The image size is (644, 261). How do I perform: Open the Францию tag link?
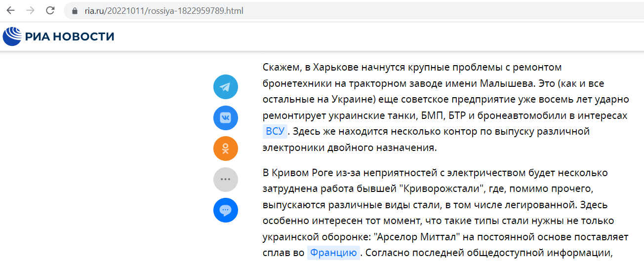[x=333, y=253]
